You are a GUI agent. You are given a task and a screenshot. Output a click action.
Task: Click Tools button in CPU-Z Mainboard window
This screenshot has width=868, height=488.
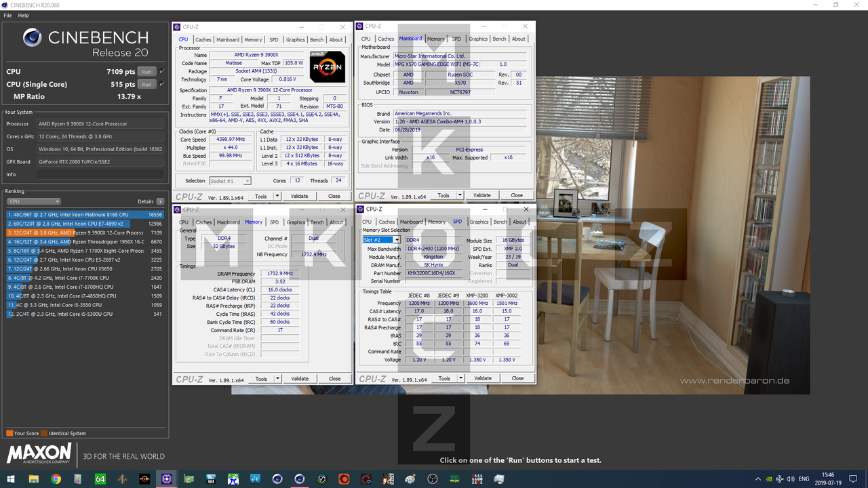[x=443, y=195]
